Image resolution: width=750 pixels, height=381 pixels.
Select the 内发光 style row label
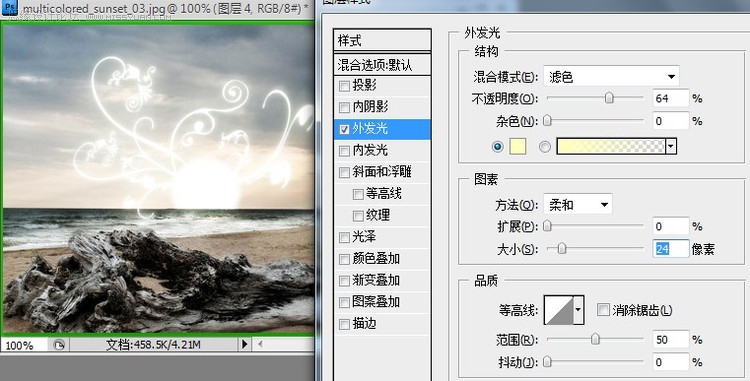click(x=370, y=151)
